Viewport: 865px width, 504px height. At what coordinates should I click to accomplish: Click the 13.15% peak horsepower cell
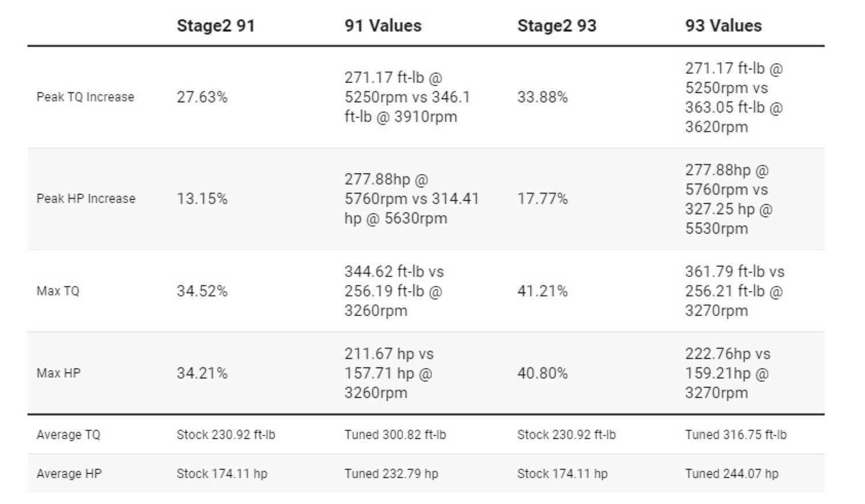pos(202,198)
